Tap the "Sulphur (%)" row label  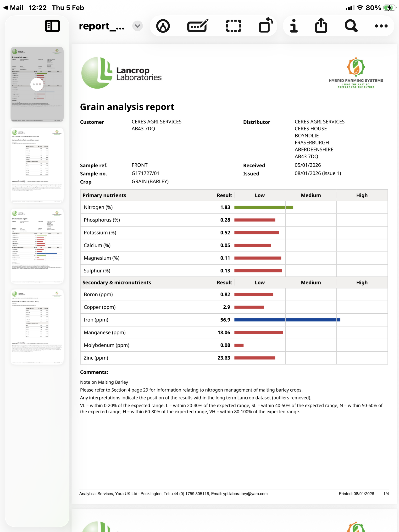click(x=97, y=271)
